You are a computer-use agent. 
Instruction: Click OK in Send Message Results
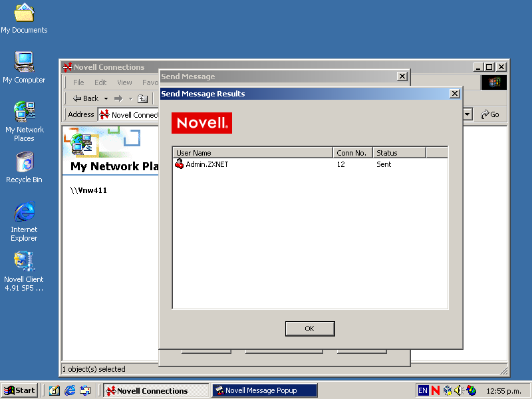point(310,329)
